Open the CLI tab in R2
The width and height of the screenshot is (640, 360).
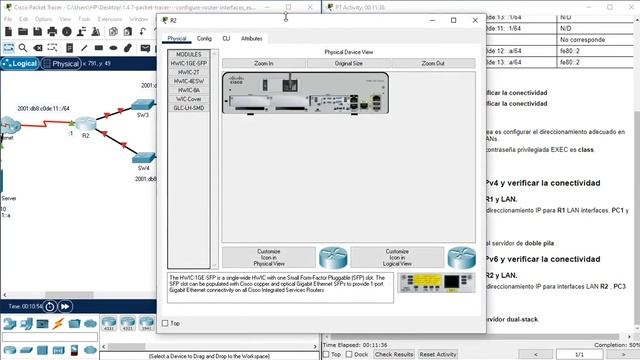tap(226, 38)
